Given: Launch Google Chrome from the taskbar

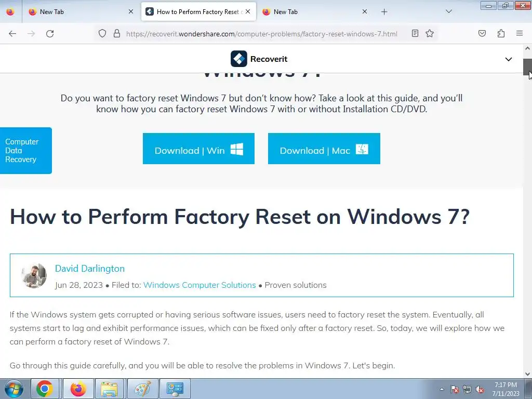Looking at the screenshot, I should pyautogui.click(x=45, y=389).
